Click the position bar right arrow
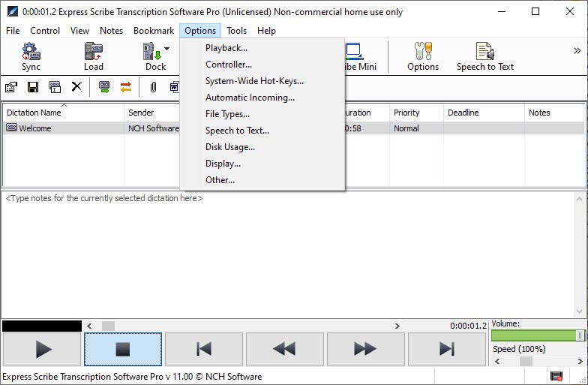 (x=397, y=326)
